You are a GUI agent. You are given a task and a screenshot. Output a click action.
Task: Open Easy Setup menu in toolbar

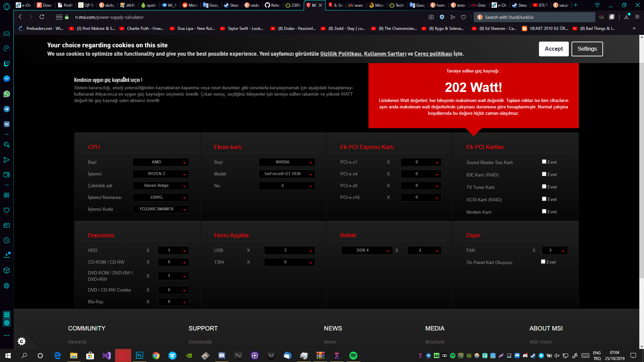(x=637, y=17)
